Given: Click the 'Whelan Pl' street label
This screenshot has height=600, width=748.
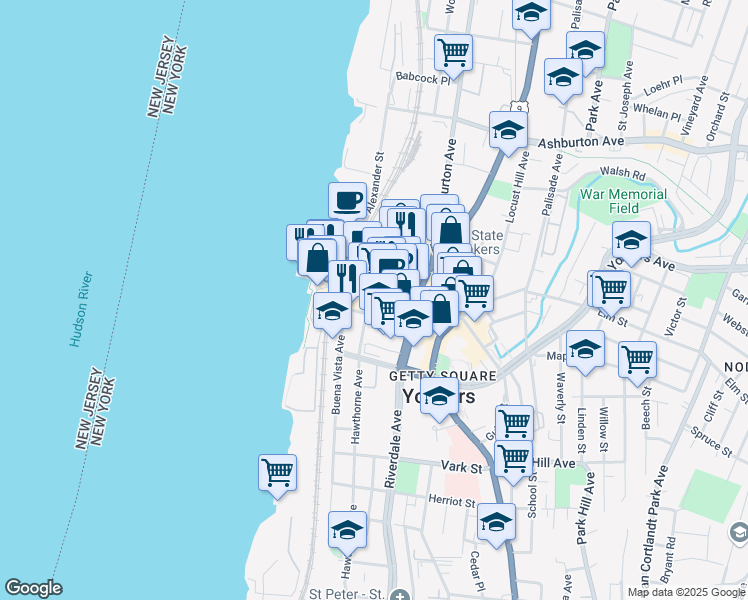Looking at the screenshot, I should tap(657, 112).
